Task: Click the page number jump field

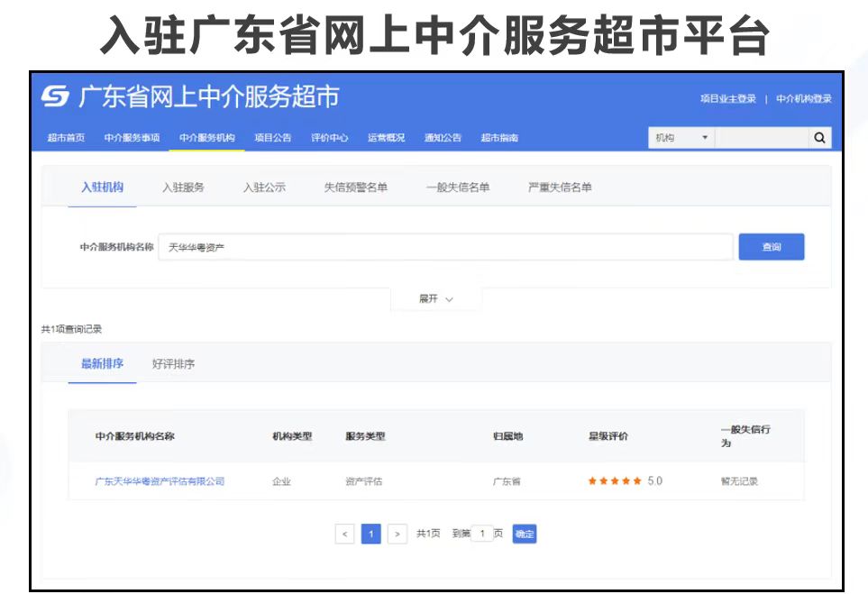Action: point(482,534)
